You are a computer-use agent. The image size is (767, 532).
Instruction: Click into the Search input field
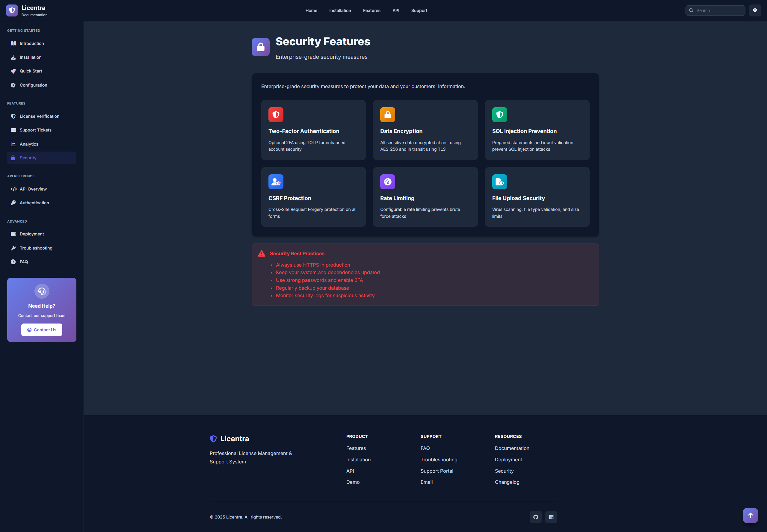(718, 11)
